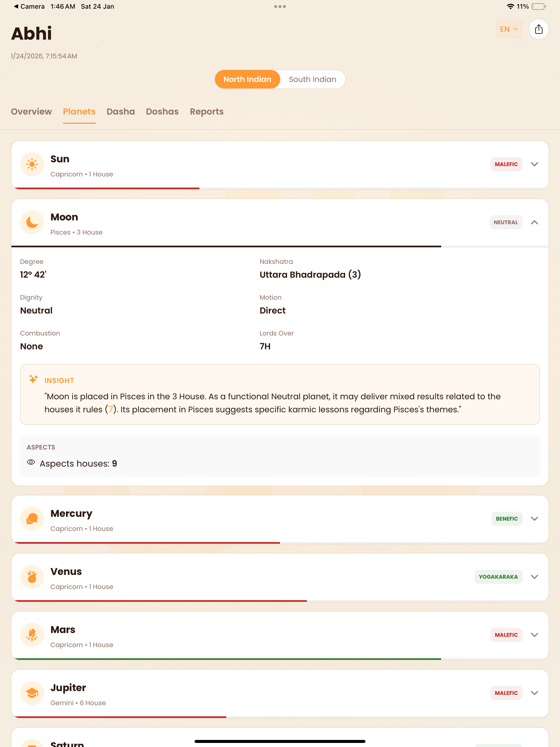Click the Mercury chat-bubble icon
This screenshot has height=747, width=560.
[x=32, y=519]
